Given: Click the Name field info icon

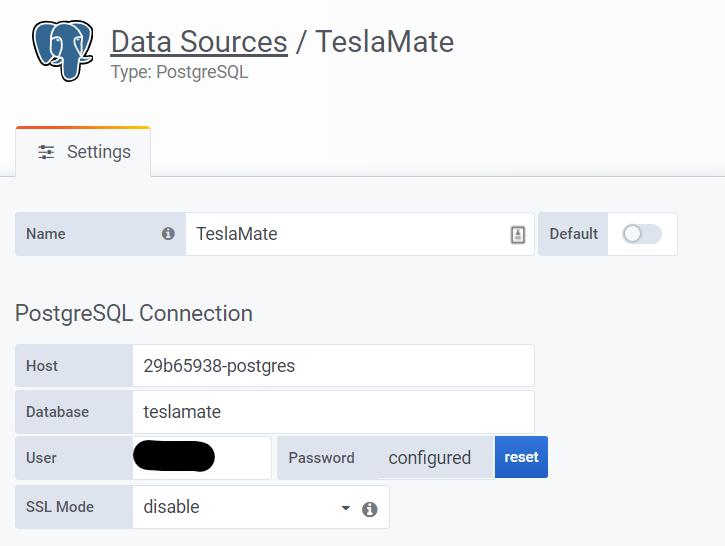Looking at the screenshot, I should (168, 234).
